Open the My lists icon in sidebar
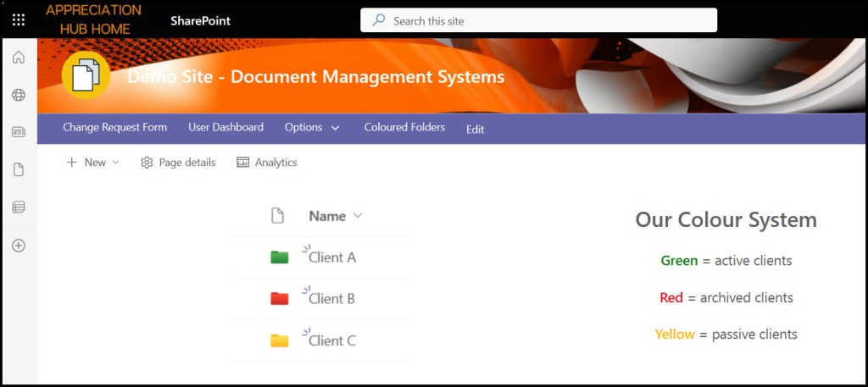This screenshot has width=868, height=387. pos(18,207)
